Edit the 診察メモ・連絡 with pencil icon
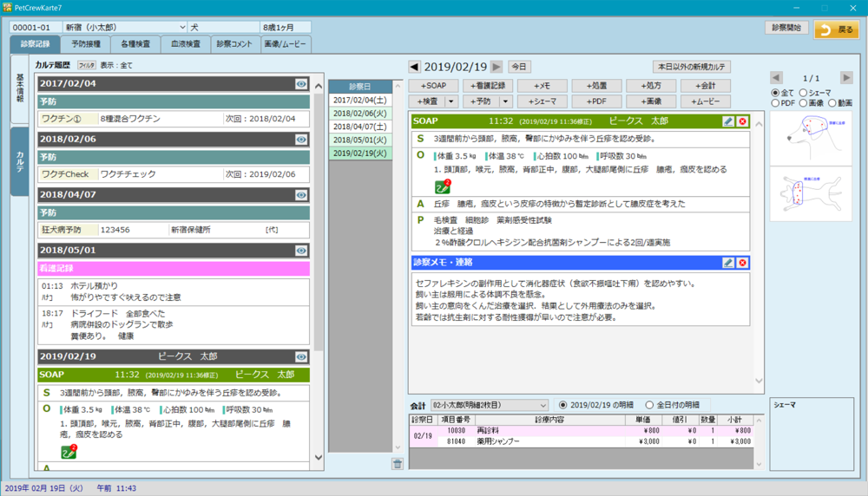 point(728,263)
